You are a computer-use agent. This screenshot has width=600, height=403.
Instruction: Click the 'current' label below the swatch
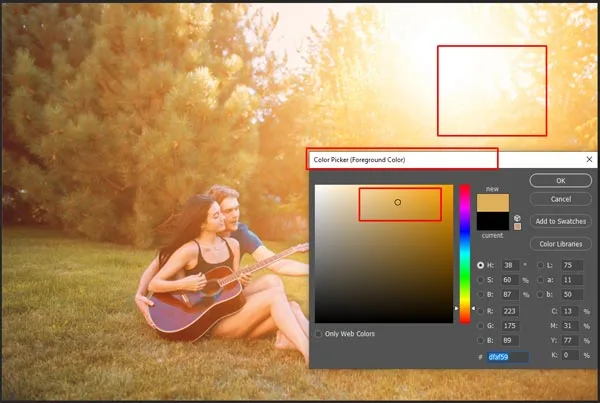click(492, 235)
